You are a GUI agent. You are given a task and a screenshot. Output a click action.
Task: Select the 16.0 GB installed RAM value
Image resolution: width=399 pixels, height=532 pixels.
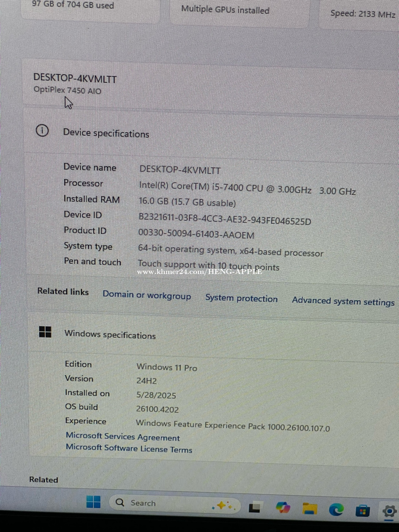(187, 202)
